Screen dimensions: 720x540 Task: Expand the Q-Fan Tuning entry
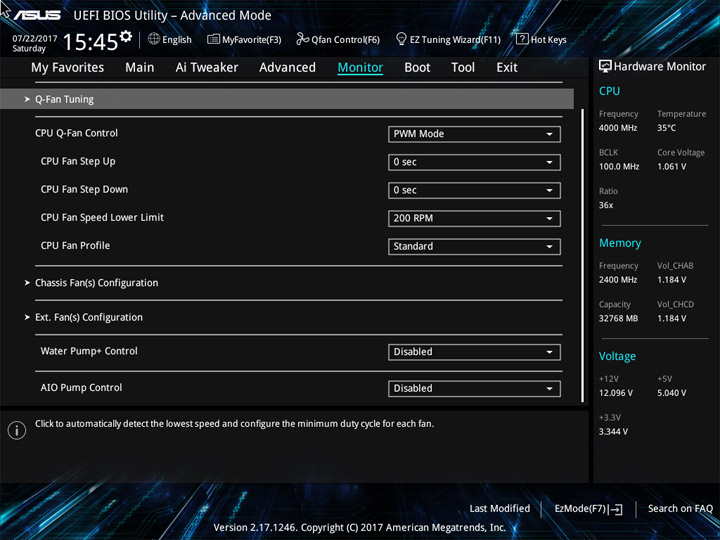(287, 99)
